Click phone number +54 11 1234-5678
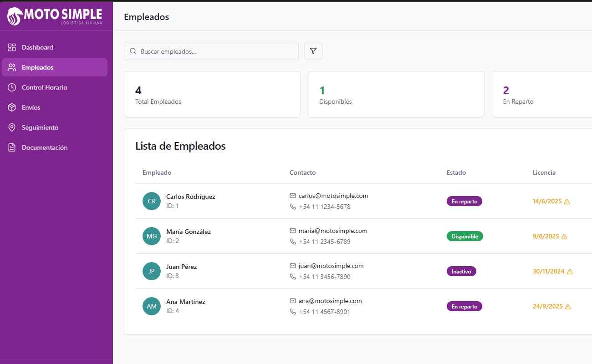Screen dimensions: 592x364 pyautogui.click(x=325, y=207)
